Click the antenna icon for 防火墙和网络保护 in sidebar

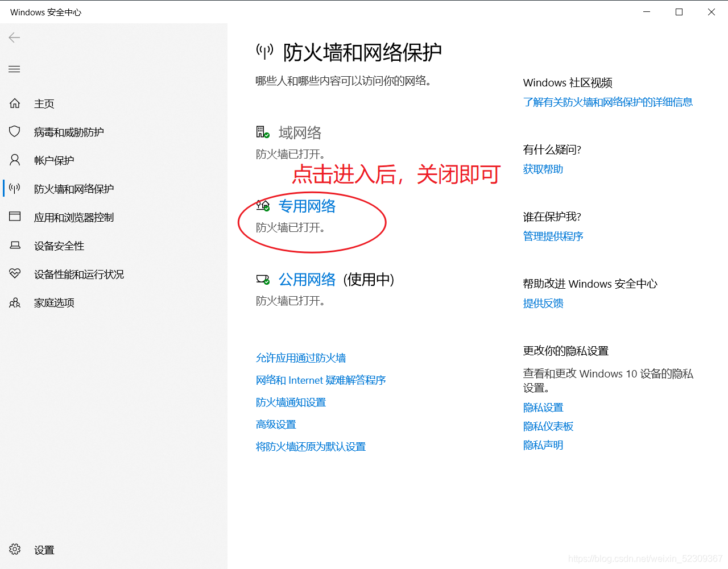pyautogui.click(x=15, y=188)
